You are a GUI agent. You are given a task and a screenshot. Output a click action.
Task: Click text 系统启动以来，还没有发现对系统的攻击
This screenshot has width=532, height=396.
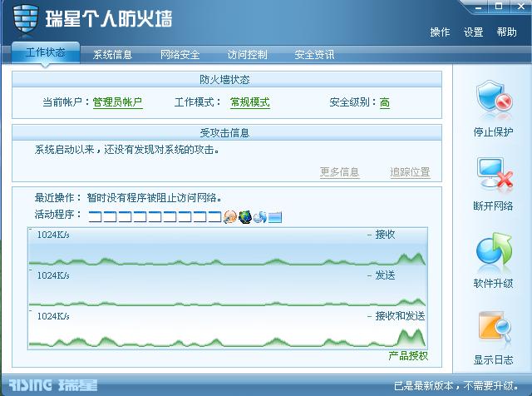126,150
